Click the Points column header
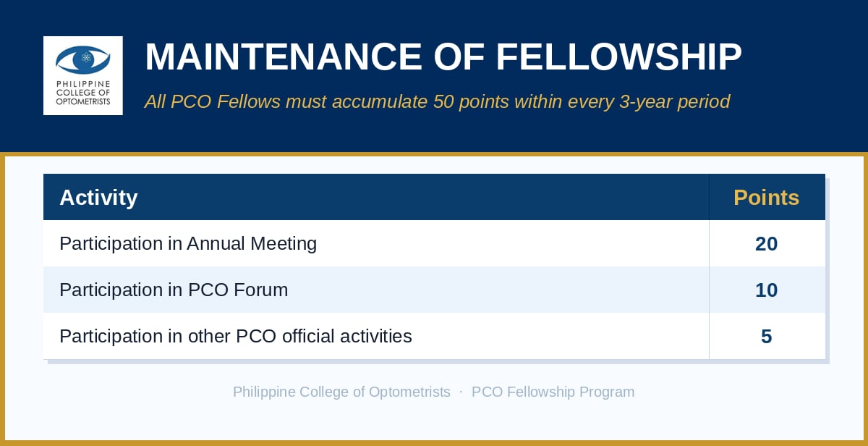This screenshot has height=446, width=868. [x=767, y=197]
